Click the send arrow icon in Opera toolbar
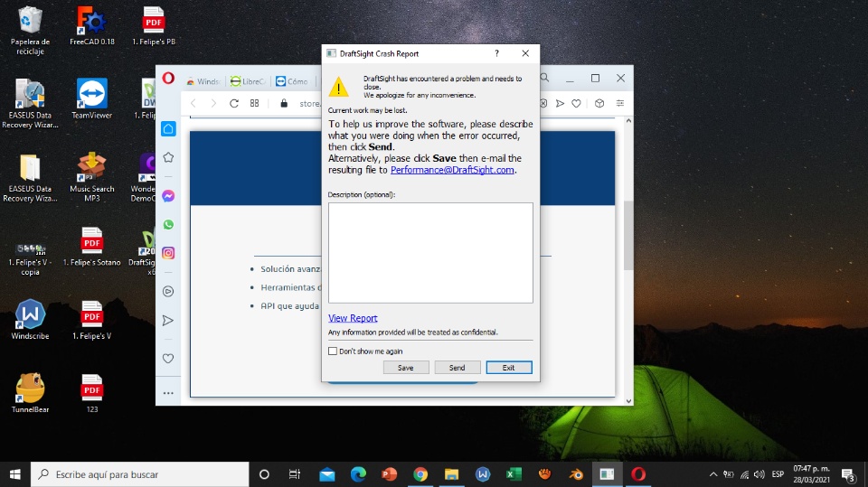The height and width of the screenshot is (487, 868). pos(561,104)
